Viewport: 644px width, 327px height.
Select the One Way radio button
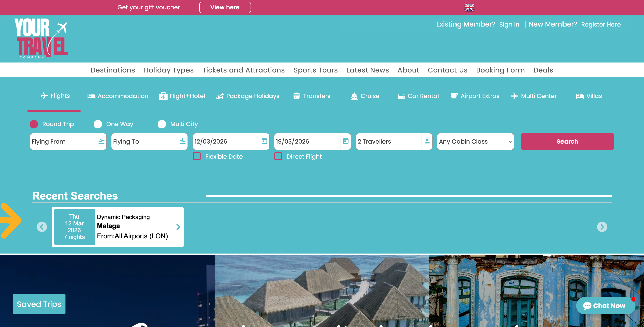[98, 124]
